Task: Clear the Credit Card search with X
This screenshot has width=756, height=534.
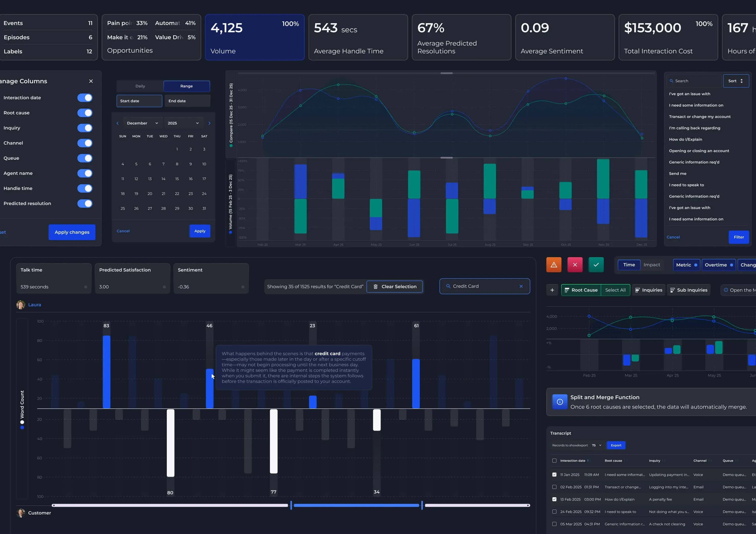Action: (x=521, y=287)
